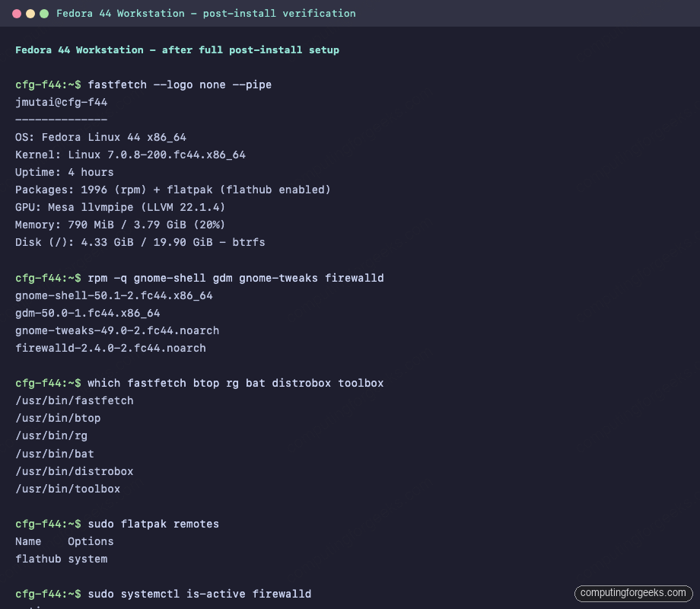Image resolution: width=700 pixels, height=609 pixels.
Task: Click the Kernel version line
Action: pos(130,155)
